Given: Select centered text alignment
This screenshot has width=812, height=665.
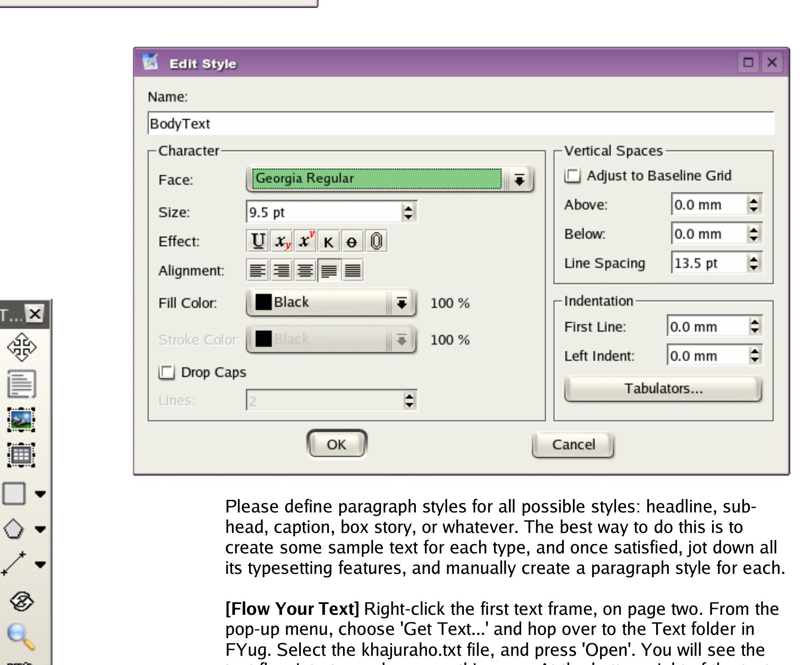Looking at the screenshot, I should (305, 270).
